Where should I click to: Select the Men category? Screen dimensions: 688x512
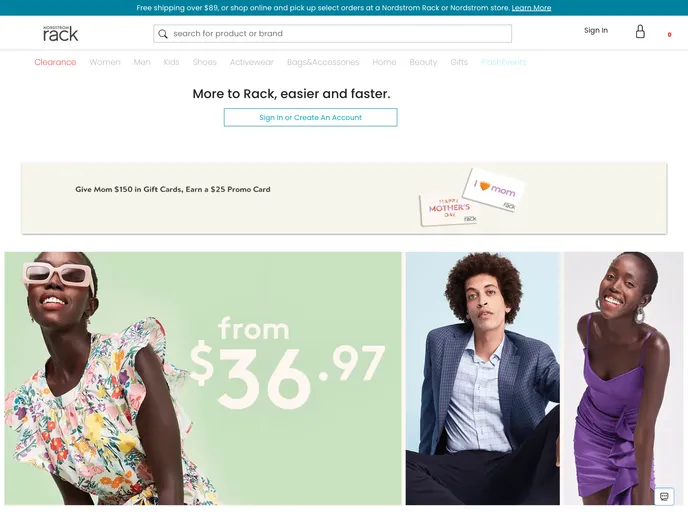point(142,62)
